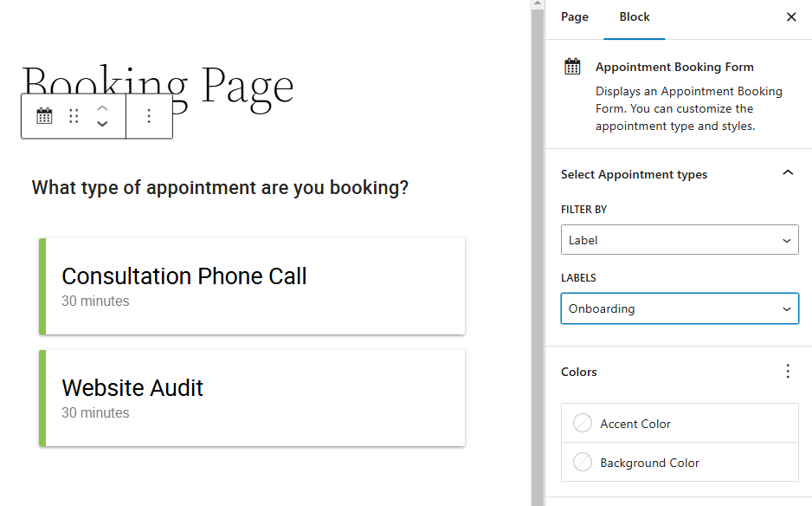Click the appointment type question heading

click(x=220, y=188)
